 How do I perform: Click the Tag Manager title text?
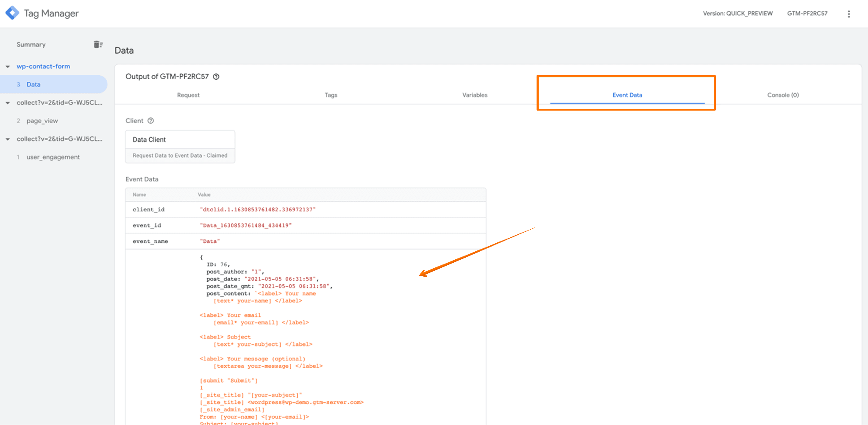click(51, 14)
